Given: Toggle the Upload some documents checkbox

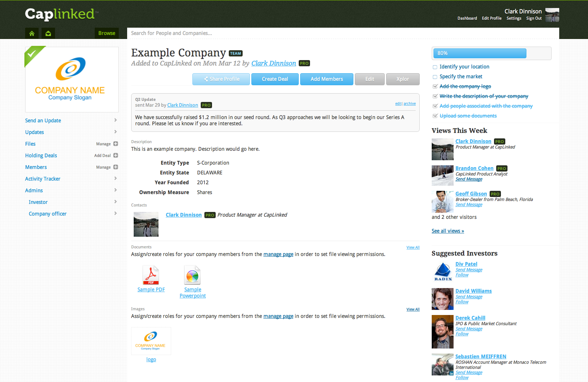Looking at the screenshot, I should [x=435, y=116].
